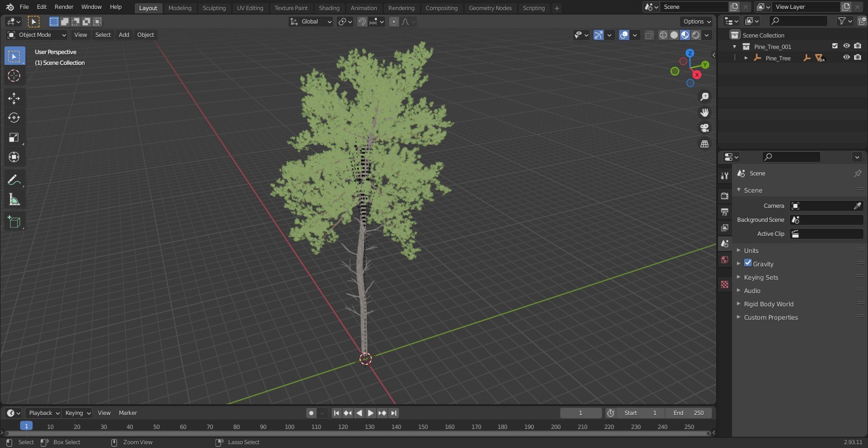Screen dimensions: 868x448
Task: Jump to the start frame
Action: coord(337,413)
